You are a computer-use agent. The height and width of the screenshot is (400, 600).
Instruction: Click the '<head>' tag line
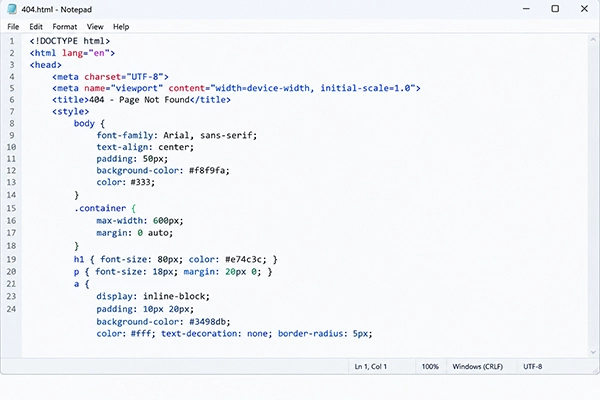[46, 65]
